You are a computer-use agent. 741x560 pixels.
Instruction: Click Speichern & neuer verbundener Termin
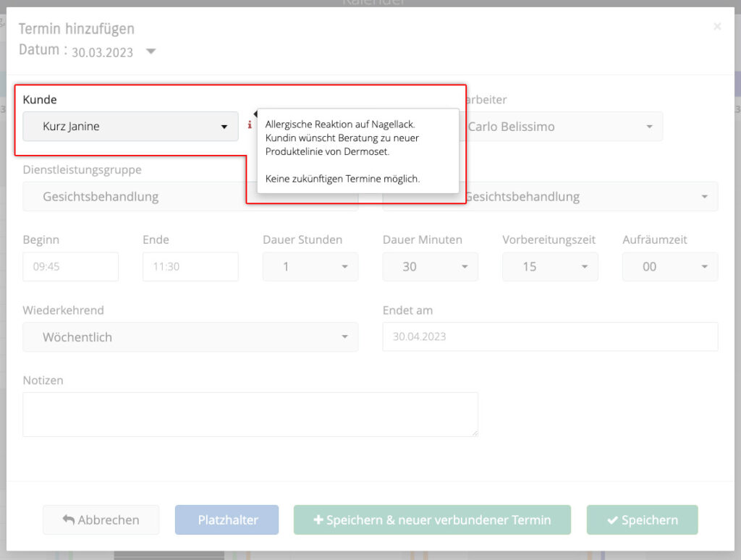432,520
